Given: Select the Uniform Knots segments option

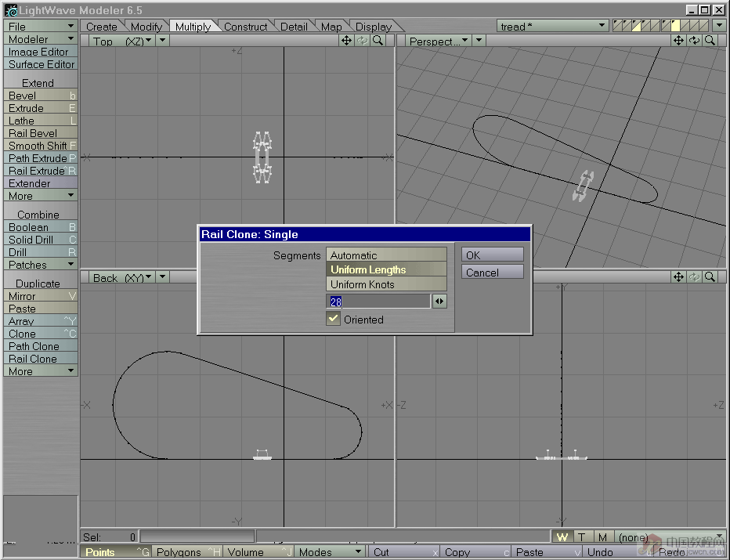Looking at the screenshot, I should pos(386,284).
